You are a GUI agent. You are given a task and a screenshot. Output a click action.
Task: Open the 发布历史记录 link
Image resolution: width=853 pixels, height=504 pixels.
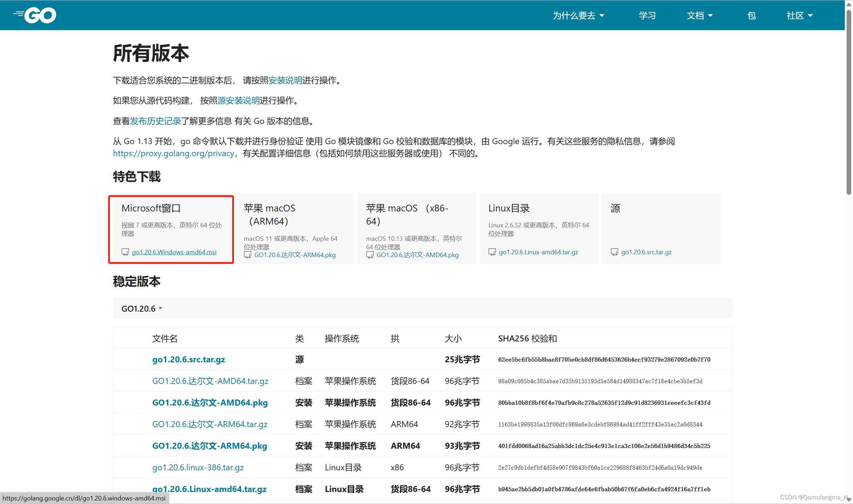tap(155, 121)
